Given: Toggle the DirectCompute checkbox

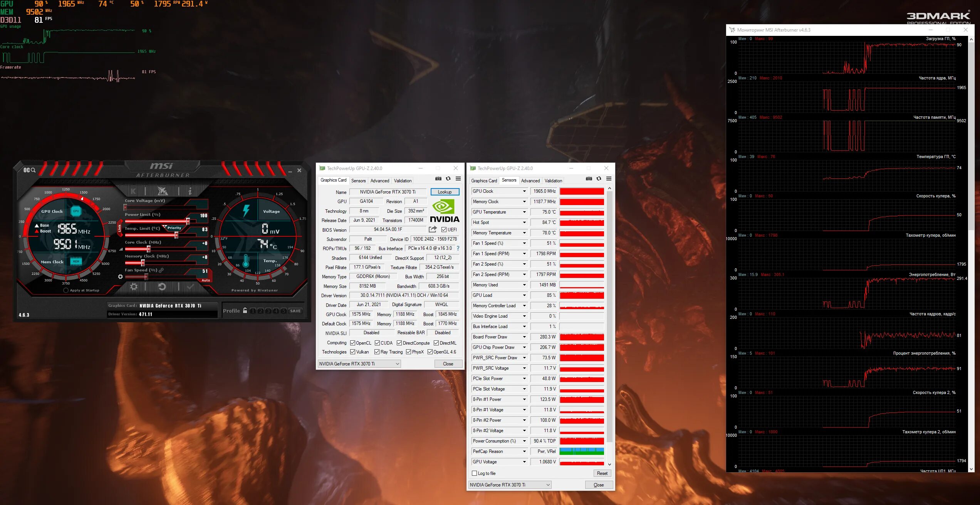Looking at the screenshot, I should coord(399,343).
